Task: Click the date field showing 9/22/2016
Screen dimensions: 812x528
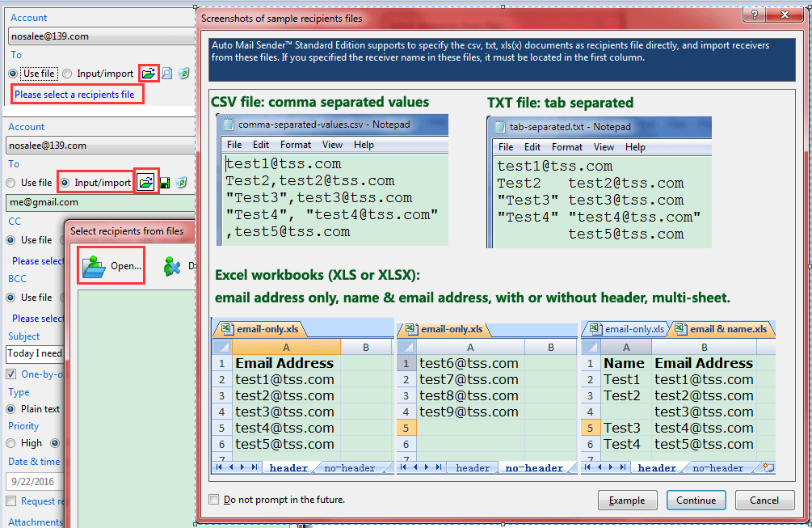Action: pos(35,482)
